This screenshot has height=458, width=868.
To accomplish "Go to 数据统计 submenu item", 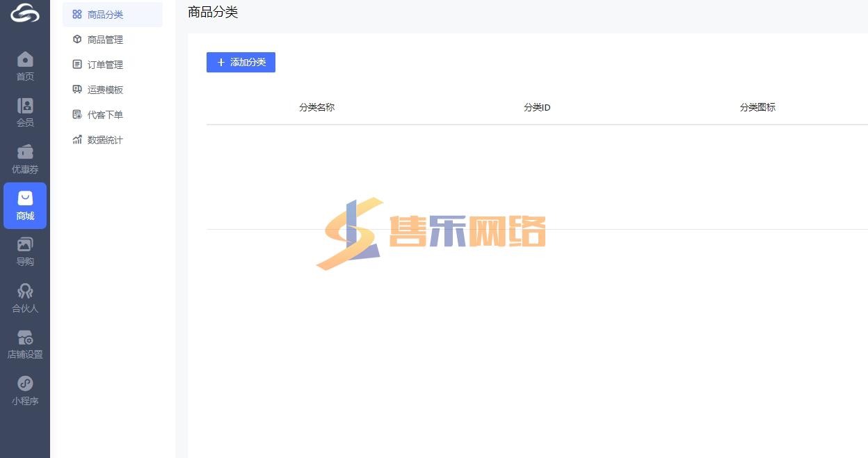I will (x=113, y=140).
